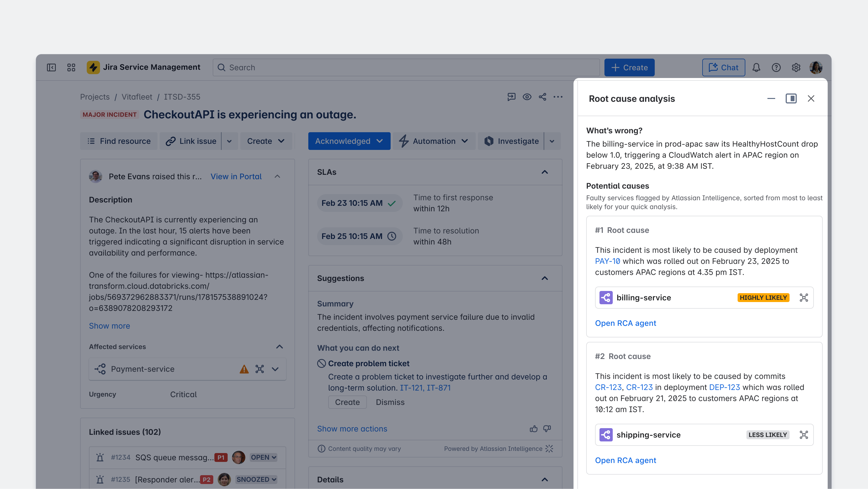Give thumbs down on the Suggestions
868x489 pixels.
(x=547, y=428)
